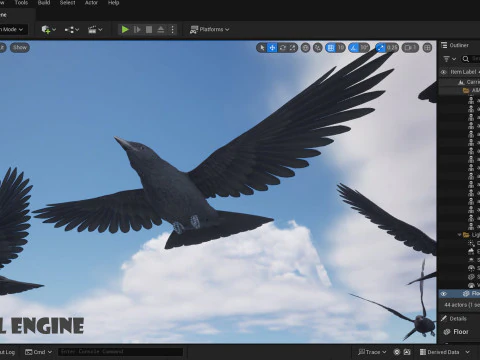480x360 pixels.
Task: Click into the Outliner search field
Action: [471, 59]
